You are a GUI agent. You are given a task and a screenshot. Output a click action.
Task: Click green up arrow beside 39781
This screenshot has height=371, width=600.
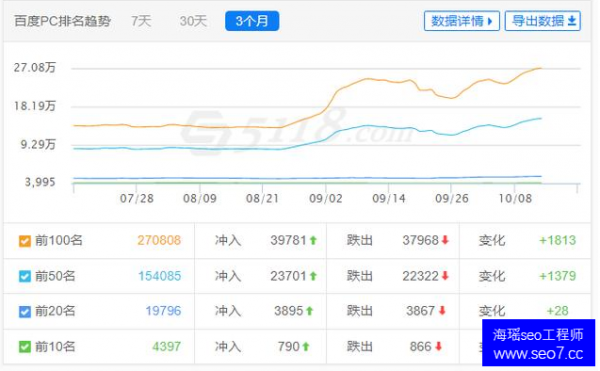pos(313,240)
